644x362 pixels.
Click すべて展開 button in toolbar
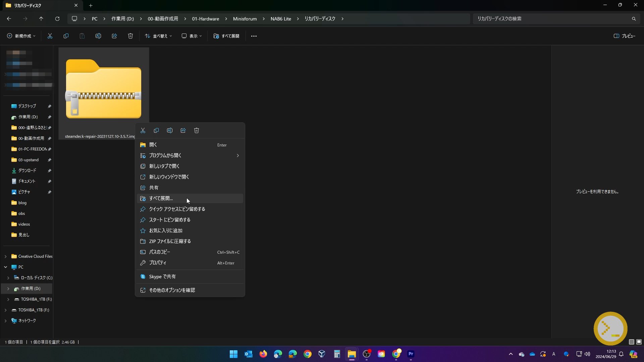click(x=226, y=36)
